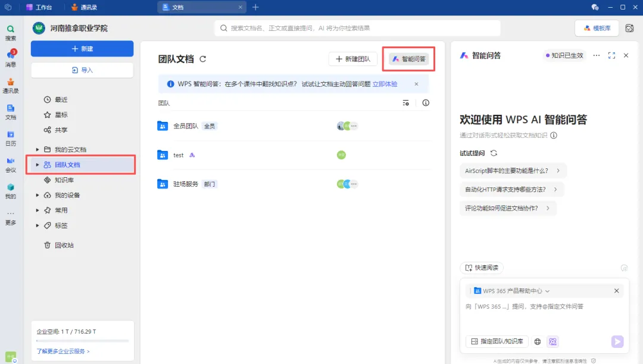Viewport: 643px width, 364px height.
Task: Ask 评论功能如何促进文档协作
Action: tap(508, 208)
